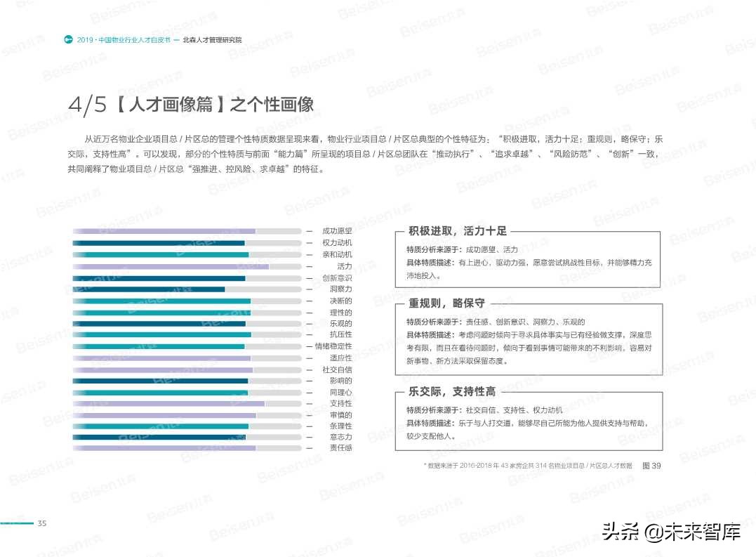
Task: Click the page number 35 at bottom left
Action: tap(42, 523)
